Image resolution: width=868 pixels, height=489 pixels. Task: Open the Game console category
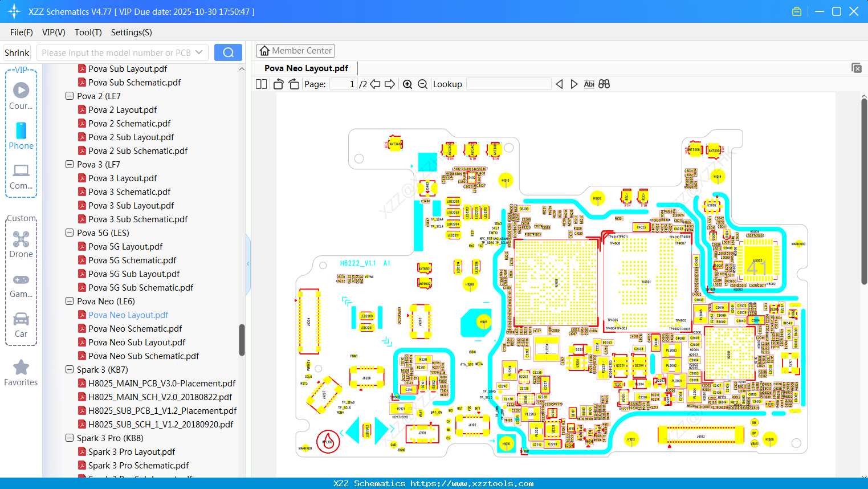pyautogui.click(x=21, y=285)
